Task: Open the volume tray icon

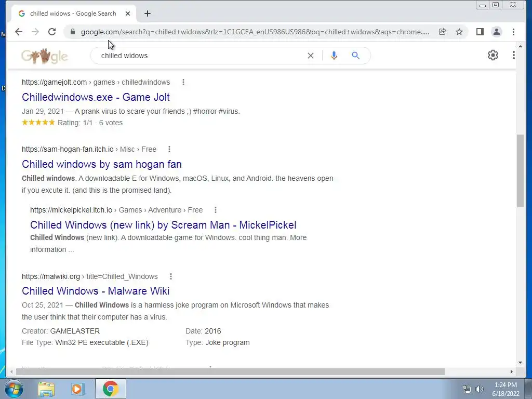Action: 479,389
